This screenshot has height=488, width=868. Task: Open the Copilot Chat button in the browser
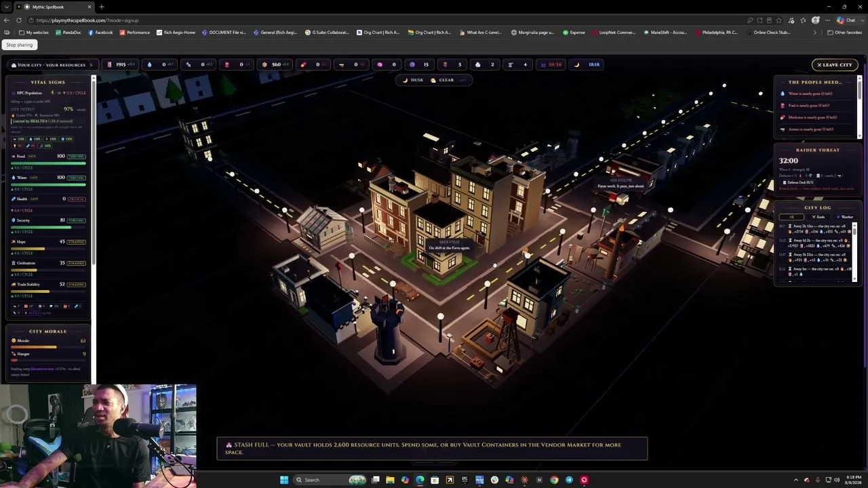point(846,20)
